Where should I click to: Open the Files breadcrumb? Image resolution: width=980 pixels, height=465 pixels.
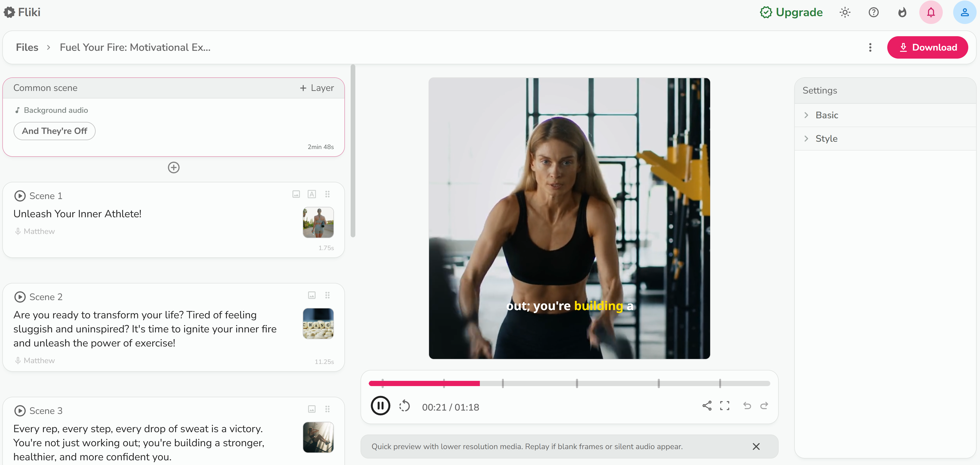[x=27, y=47]
